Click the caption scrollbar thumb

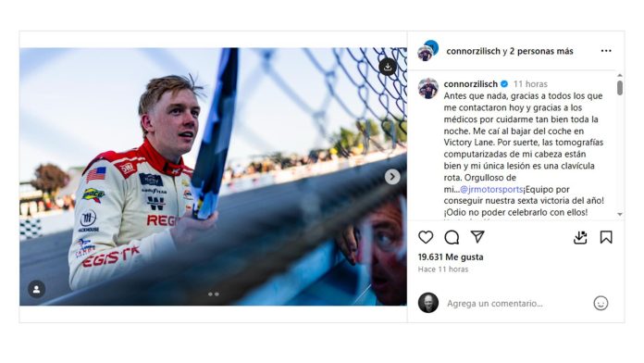coord(620,88)
